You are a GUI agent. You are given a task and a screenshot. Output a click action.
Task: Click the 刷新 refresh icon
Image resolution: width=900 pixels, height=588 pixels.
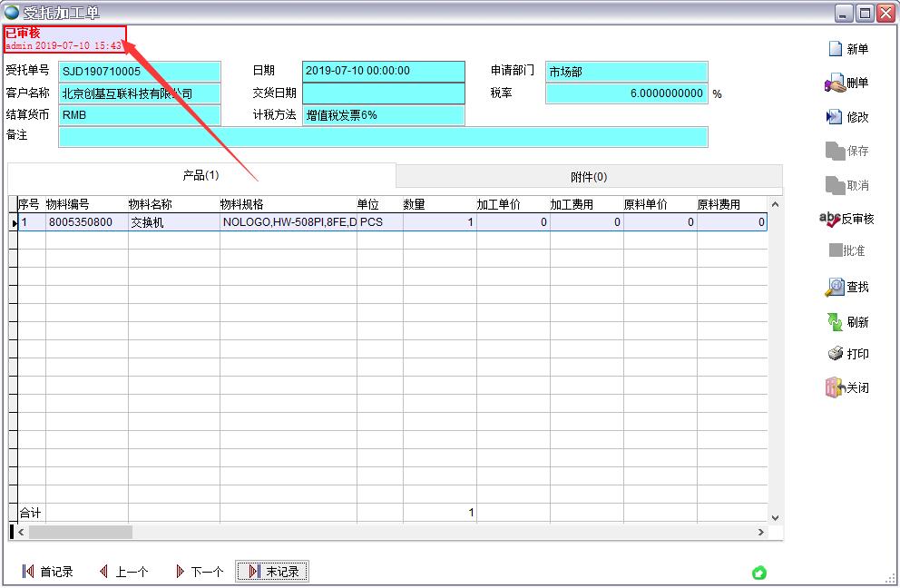point(835,322)
